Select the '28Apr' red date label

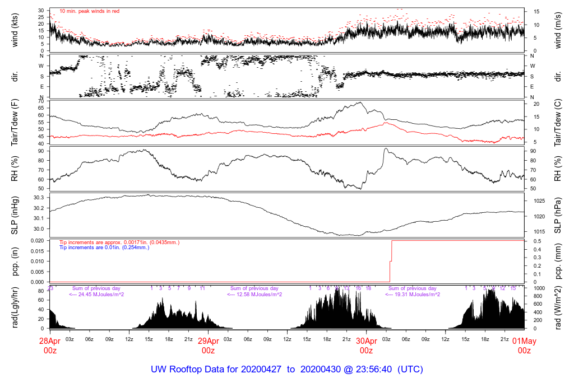coord(50,341)
